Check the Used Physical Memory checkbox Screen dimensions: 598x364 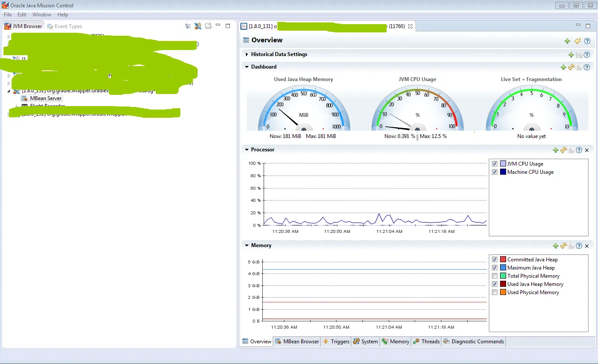click(x=495, y=292)
